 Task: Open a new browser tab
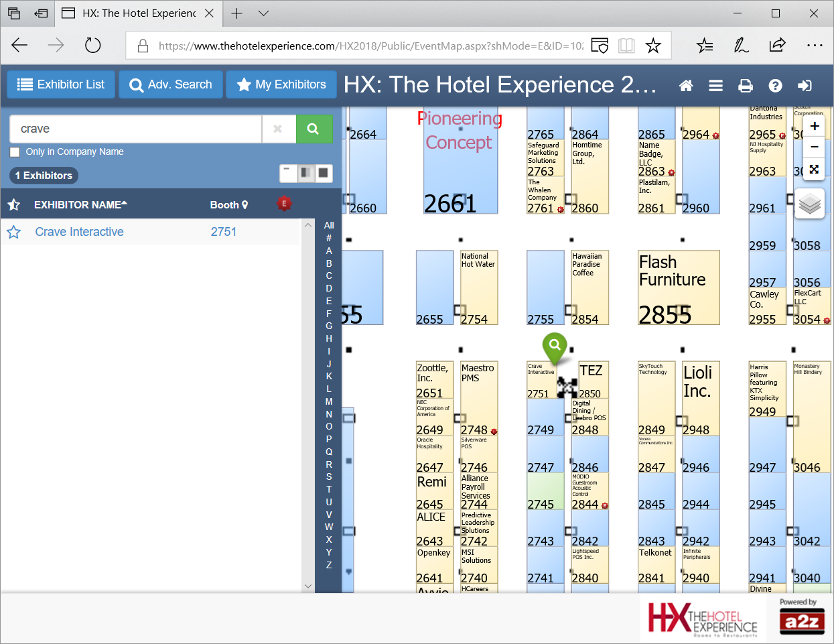coord(237,13)
